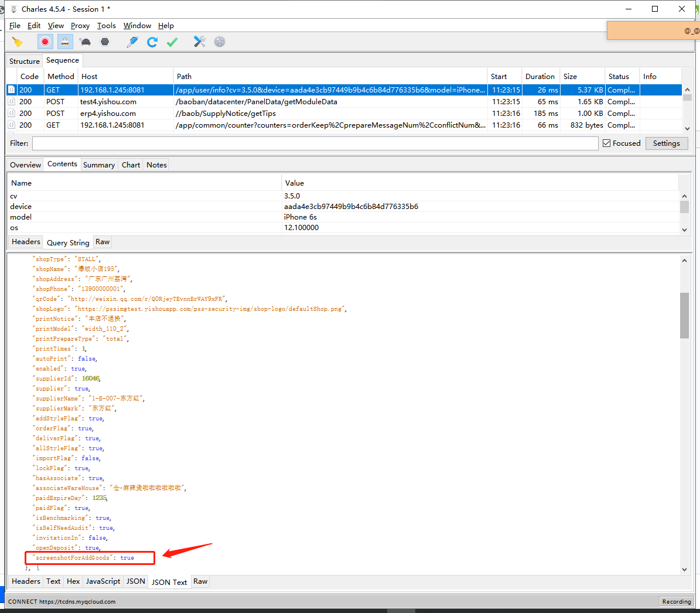Image resolution: width=700 pixels, height=613 pixels.
Task: Toggle throttling turtle icon
Action: point(86,42)
